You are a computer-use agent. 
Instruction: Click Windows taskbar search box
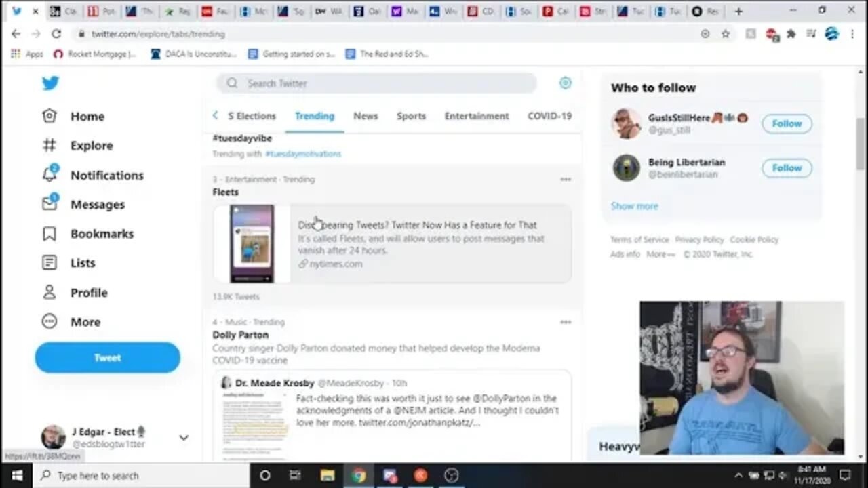141,476
